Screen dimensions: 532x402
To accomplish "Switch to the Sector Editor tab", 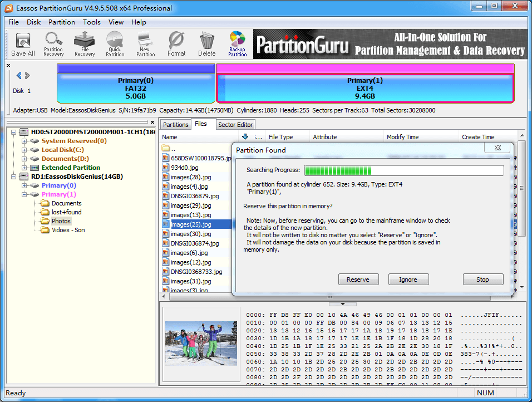I will 235,125.
